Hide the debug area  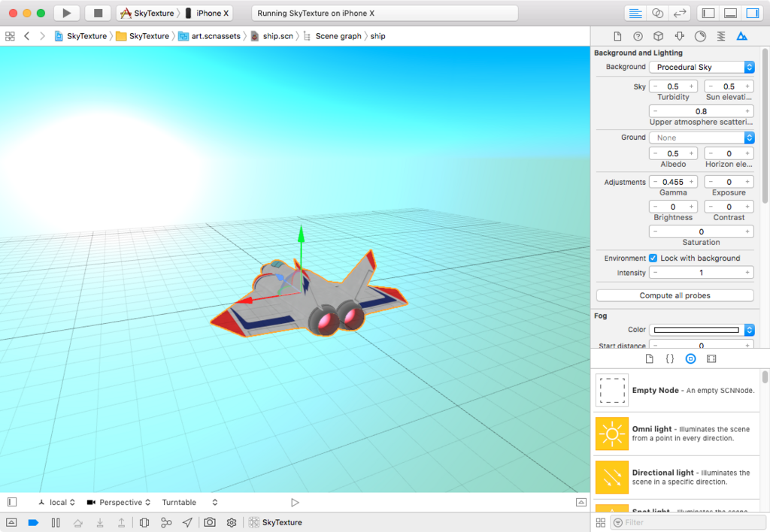11,523
